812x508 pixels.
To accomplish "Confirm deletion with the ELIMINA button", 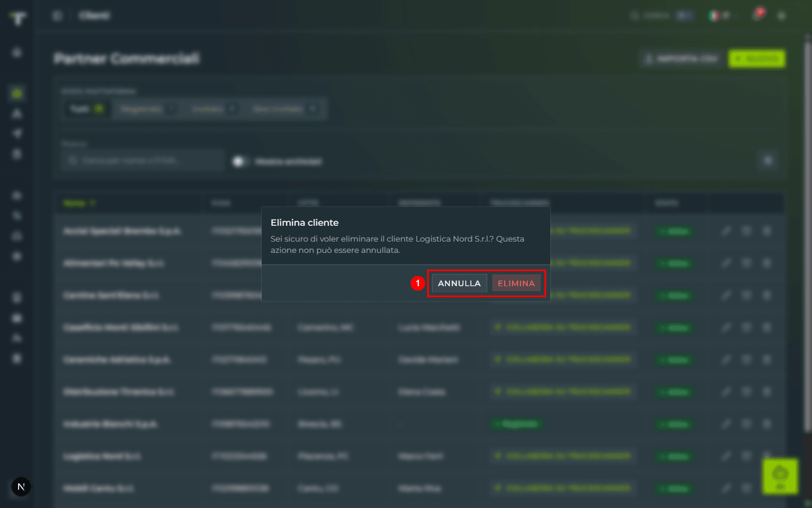I will pyautogui.click(x=516, y=283).
